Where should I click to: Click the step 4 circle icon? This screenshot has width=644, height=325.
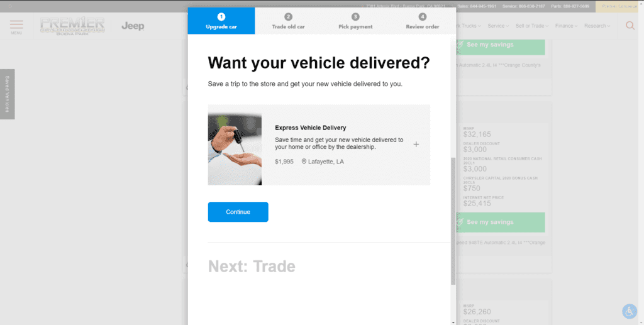pos(422,17)
